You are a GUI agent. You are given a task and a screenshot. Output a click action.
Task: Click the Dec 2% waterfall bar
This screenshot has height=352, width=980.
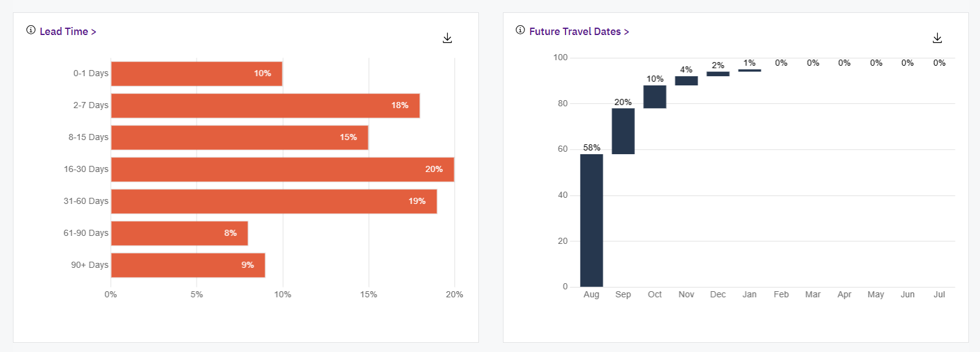(718, 74)
